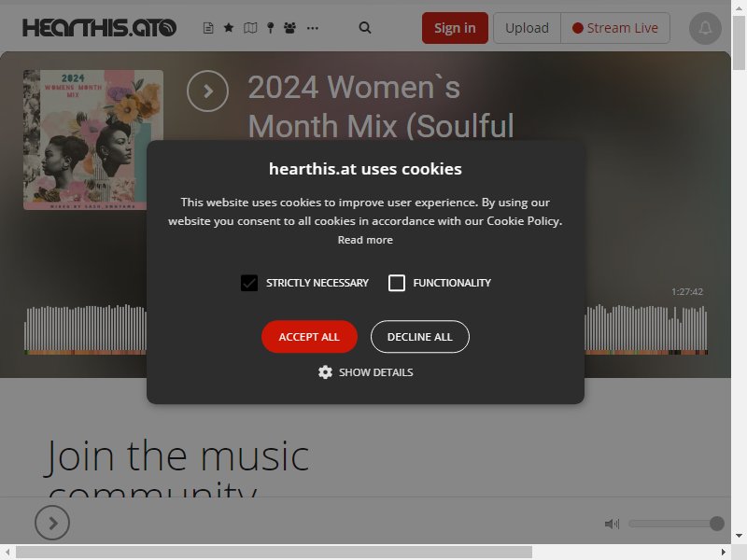Decline all cookies
This screenshot has width=747, height=560.
(419, 337)
